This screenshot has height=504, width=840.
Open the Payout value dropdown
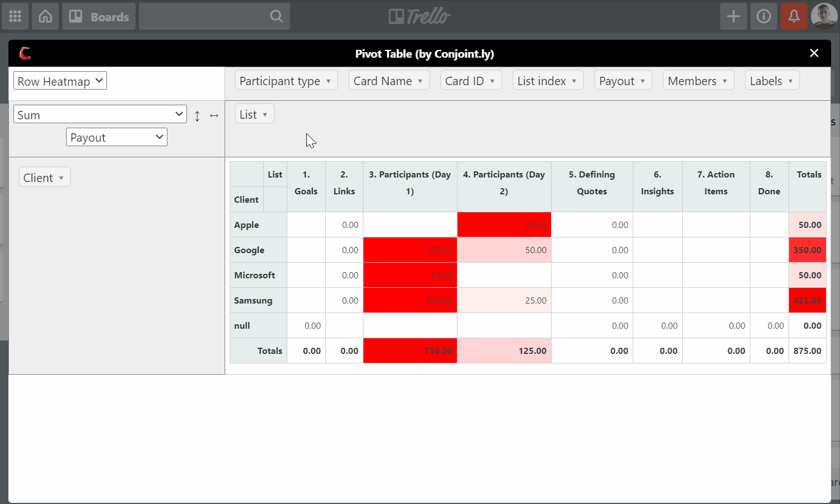[116, 137]
